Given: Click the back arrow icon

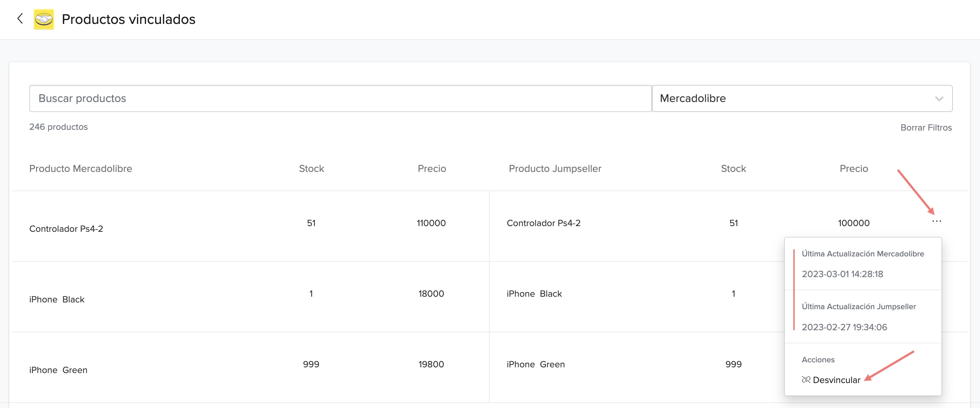Looking at the screenshot, I should click(x=20, y=19).
